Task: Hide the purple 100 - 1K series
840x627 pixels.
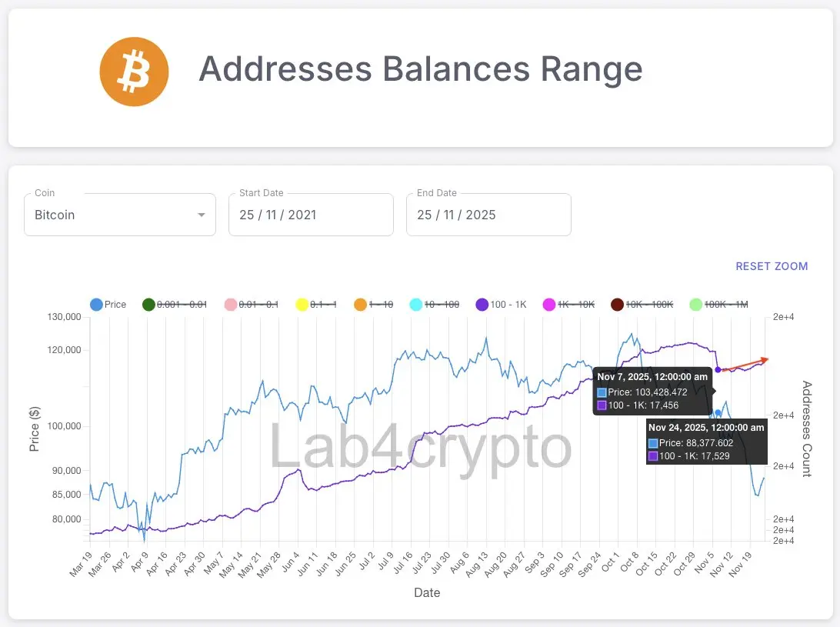Action: pyautogui.click(x=482, y=305)
